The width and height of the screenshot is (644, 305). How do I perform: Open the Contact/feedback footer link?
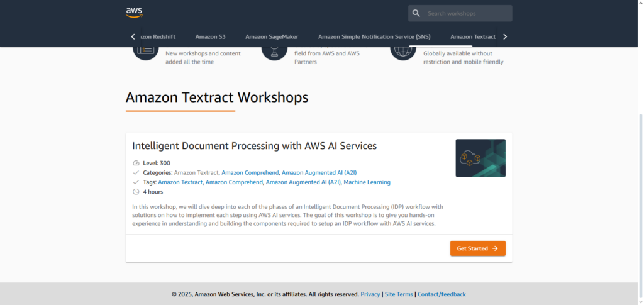click(x=441, y=294)
